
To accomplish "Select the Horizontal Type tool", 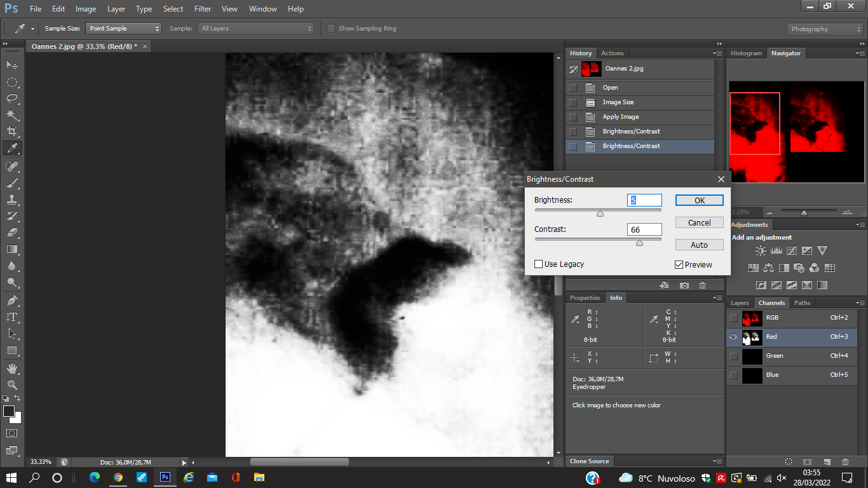I will click(12, 316).
